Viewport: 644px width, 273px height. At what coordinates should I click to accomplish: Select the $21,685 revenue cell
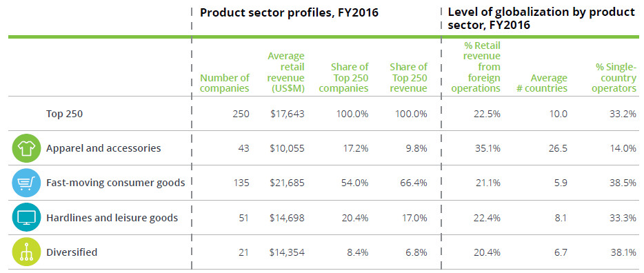click(x=287, y=183)
